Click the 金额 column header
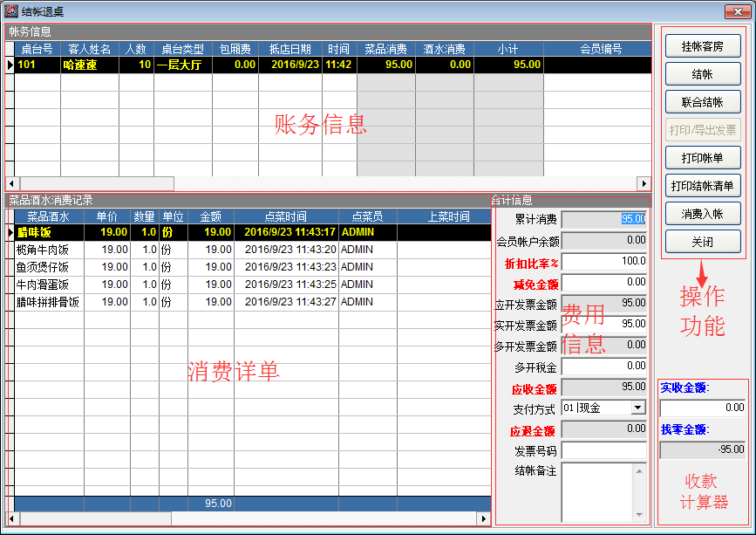 tap(210, 216)
